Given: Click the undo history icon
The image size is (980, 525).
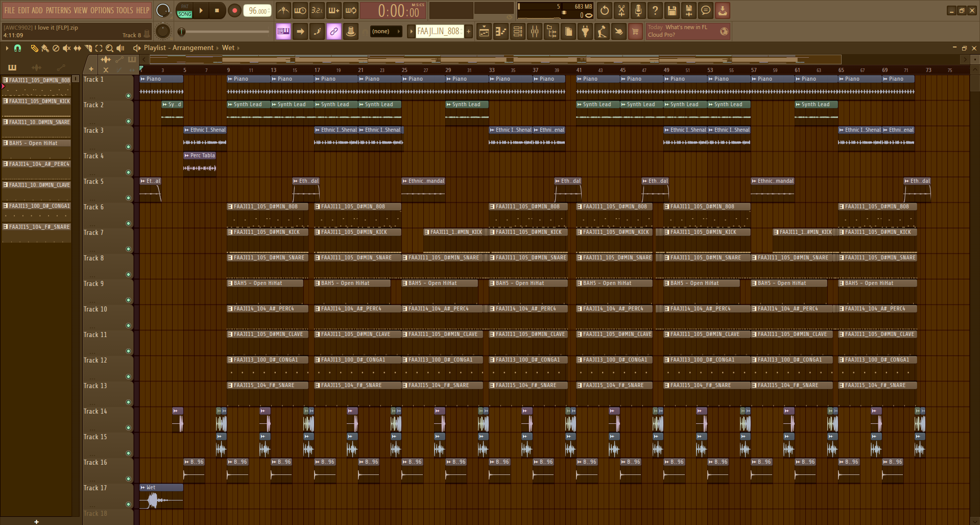Looking at the screenshot, I should 605,10.
